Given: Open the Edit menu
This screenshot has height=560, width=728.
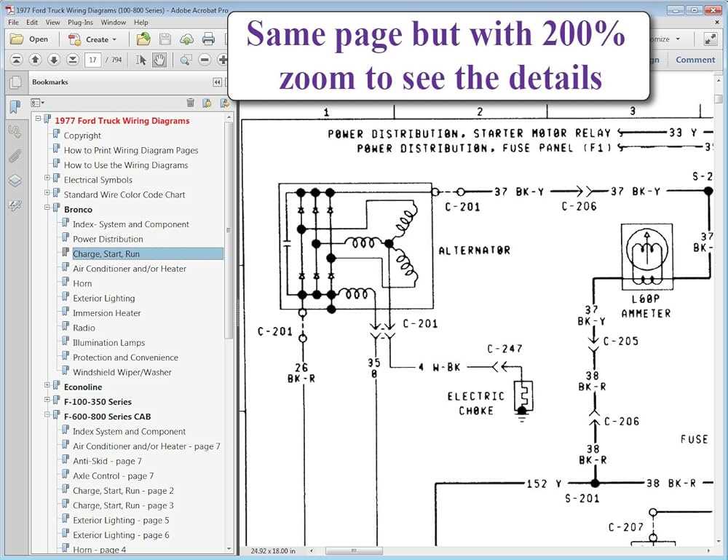Looking at the screenshot, I should tap(32, 23).
